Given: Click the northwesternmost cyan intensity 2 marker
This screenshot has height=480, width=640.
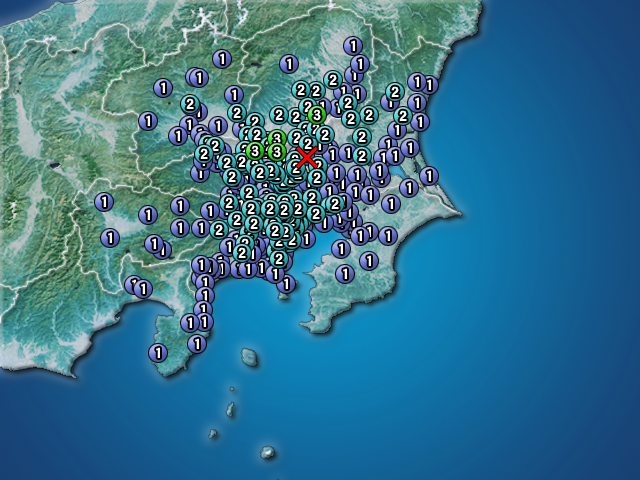Looking at the screenshot, I should pos(189,103).
